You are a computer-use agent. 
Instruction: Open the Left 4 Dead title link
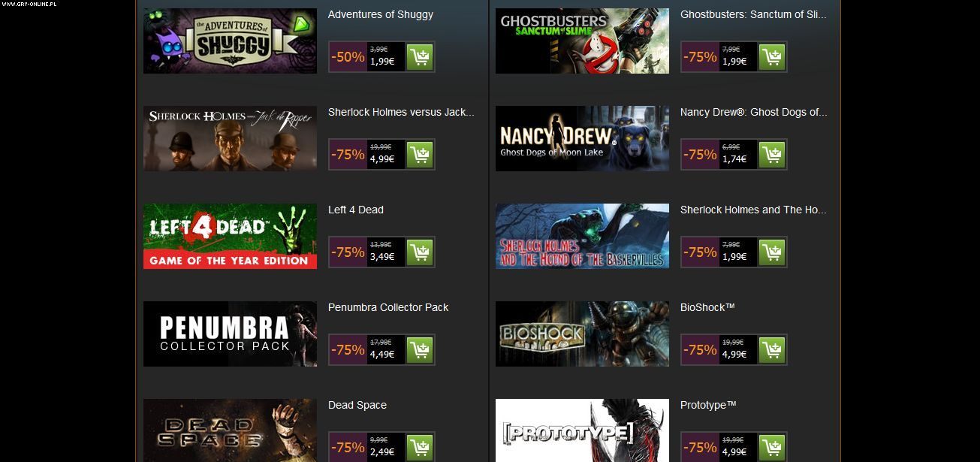[x=356, y=210]
